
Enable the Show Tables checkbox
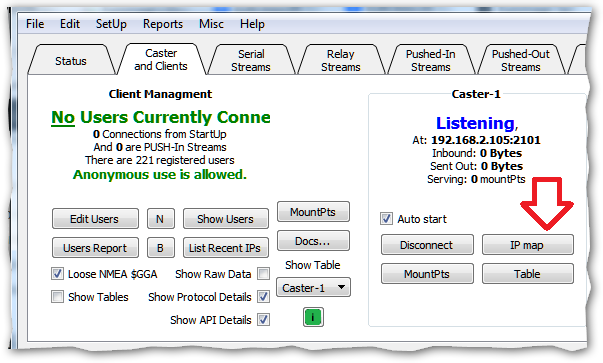click(57, 297)
